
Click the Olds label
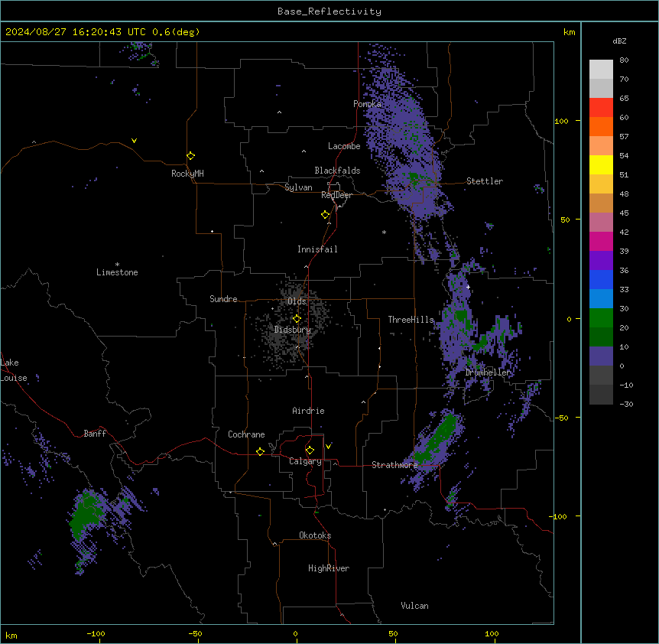click(x=297, y=301)
